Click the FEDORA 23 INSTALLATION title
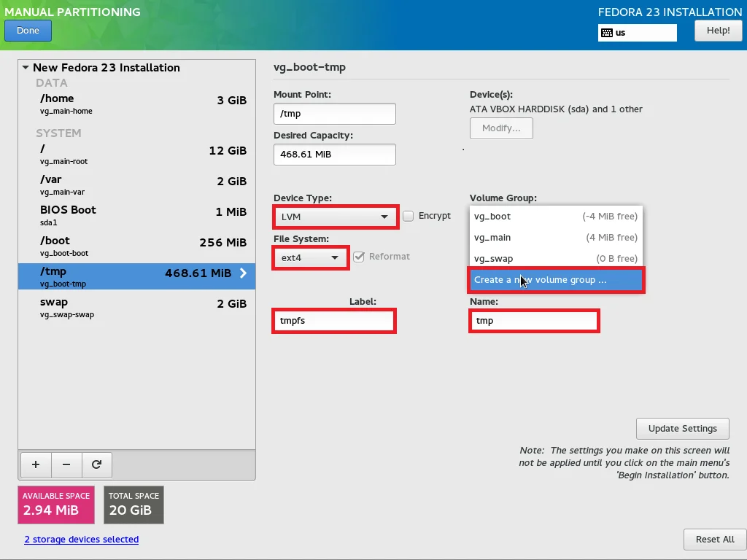 click(x=670, y=12)
